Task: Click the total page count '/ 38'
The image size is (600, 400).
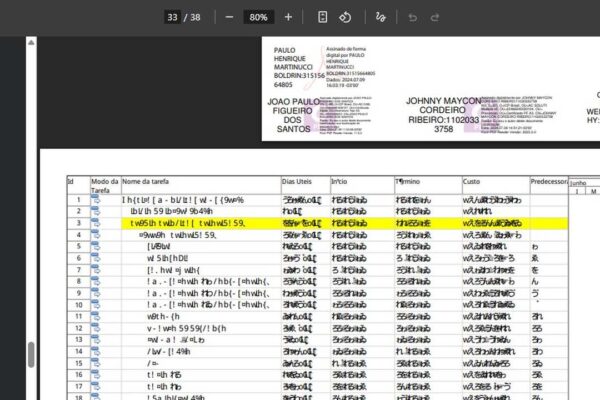Action: pyautogui.click(x=192, y=17)
